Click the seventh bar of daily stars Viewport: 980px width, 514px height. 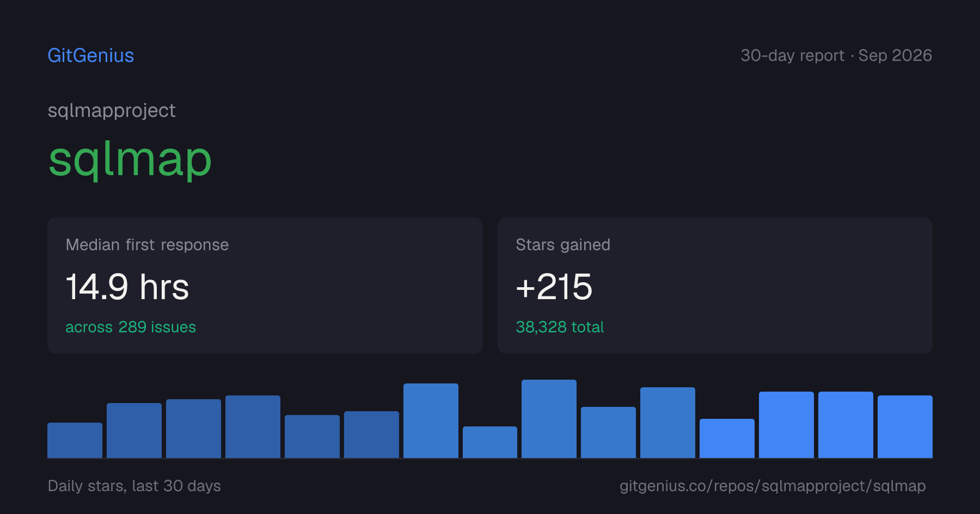coord(431,420)
